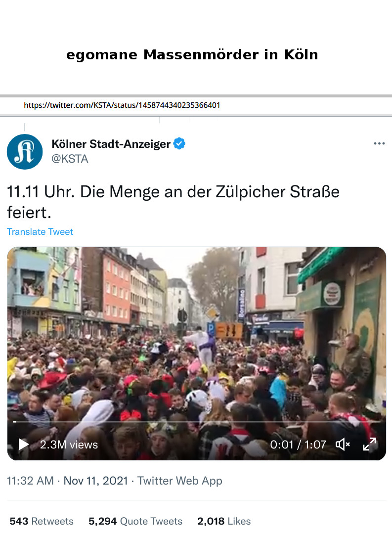The image size is (392, 534).
Task: Open the Kölner Stadt-Anzeiger display name
Action: (x=111, y=144)
